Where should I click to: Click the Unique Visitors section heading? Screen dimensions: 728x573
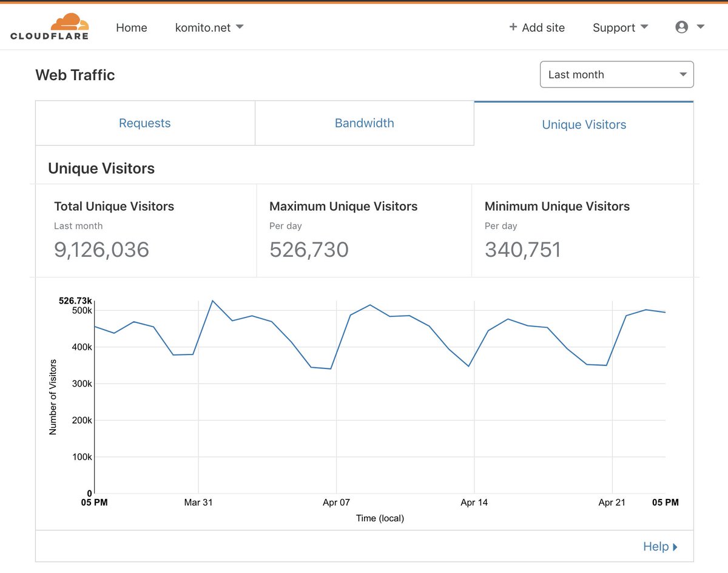pos(101,168)
